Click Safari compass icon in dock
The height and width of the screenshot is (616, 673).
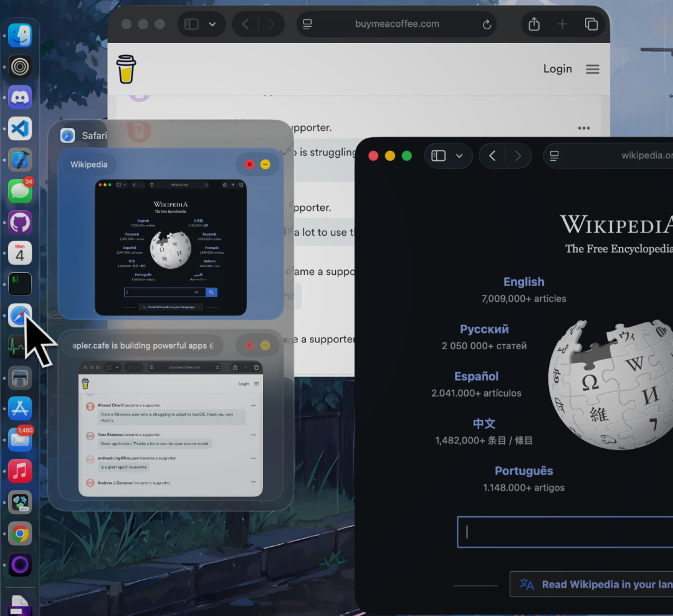pyautogui.click(x=20, y=315)
